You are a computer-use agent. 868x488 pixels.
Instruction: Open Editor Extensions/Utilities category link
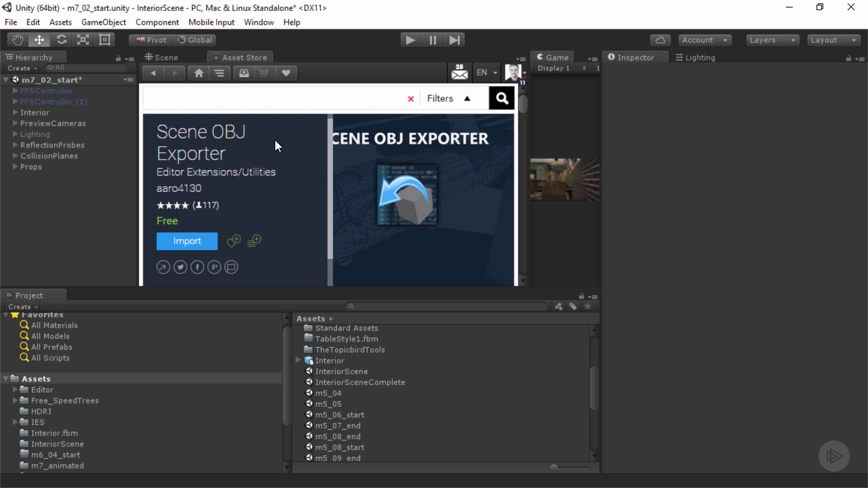pyautogui.click(x=216, y=172)
